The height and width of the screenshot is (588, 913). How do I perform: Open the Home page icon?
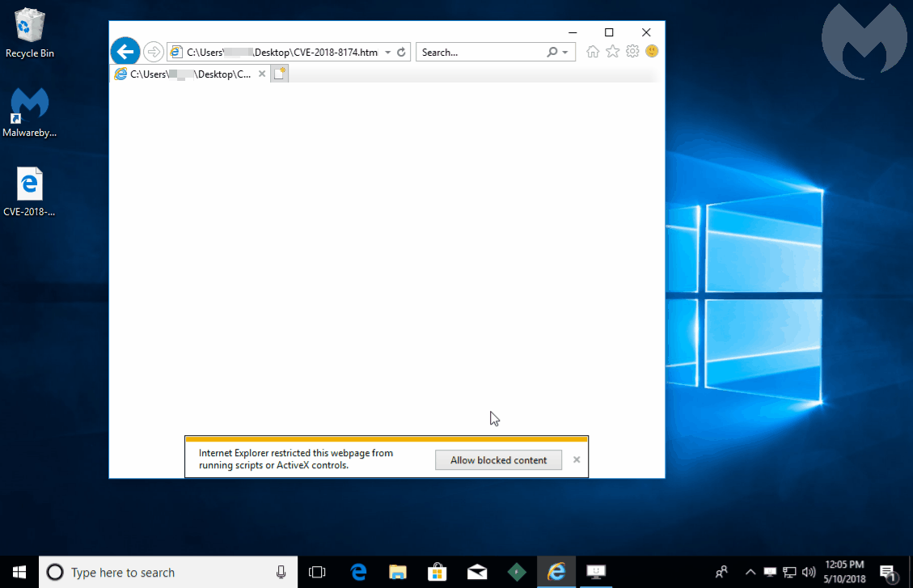(593, 52)
